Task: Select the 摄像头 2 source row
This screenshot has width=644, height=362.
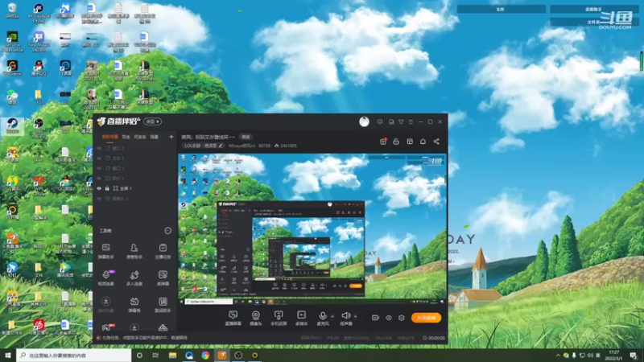Action: [135, 198]
